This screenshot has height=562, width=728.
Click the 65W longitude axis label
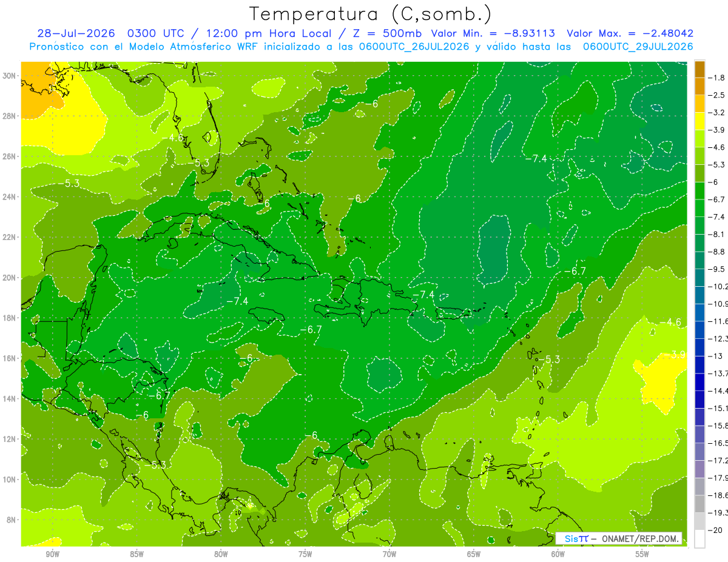pyautogui.click(x=474, y=554)
